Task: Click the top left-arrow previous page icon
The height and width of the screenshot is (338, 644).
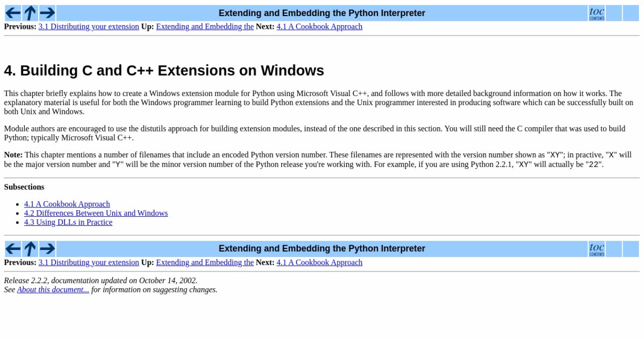Action: click(x=13, y=13)
